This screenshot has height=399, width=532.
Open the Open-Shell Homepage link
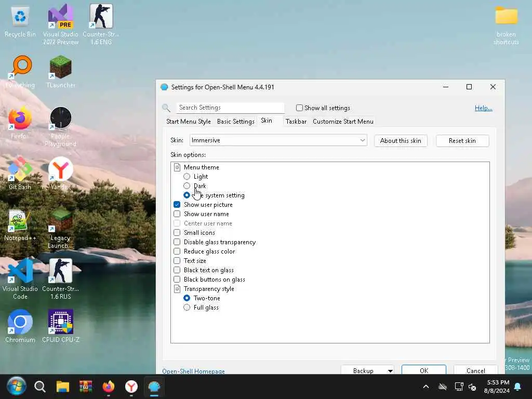pos(193,371)
